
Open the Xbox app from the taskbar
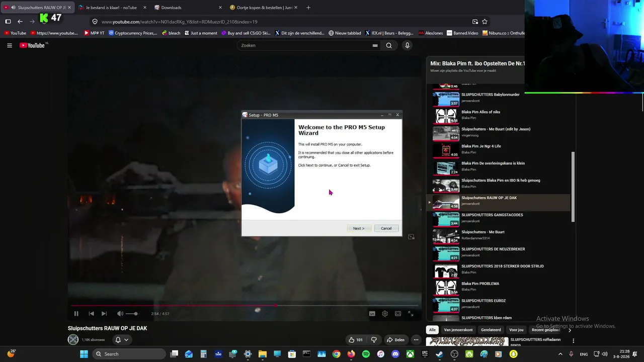click(x=410, y=354)
